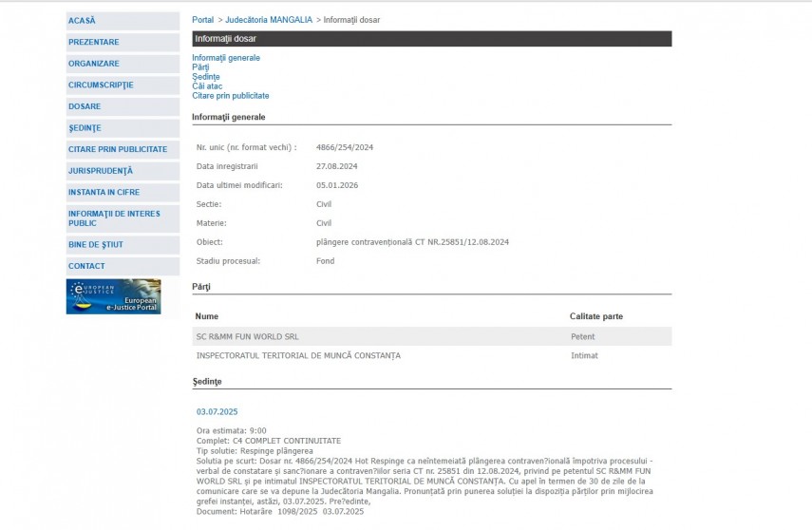Open CIRCUMSCRIPȚIE from the left menu
Viewport: 812px width, 530px height.
101,85
